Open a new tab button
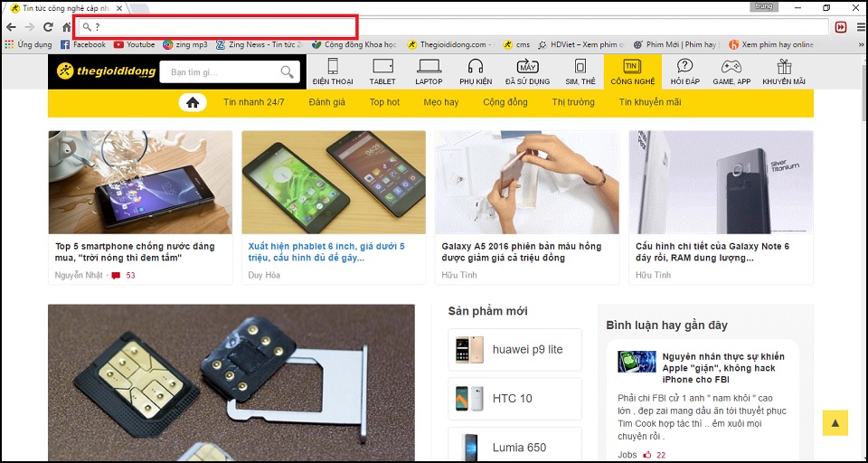Screen dimensions: 868x463 [139, 9]
